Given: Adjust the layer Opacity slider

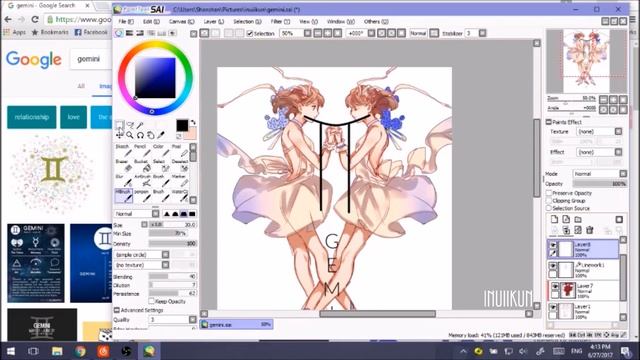Looking at the screenshot, I should click(x=600, y=184).
